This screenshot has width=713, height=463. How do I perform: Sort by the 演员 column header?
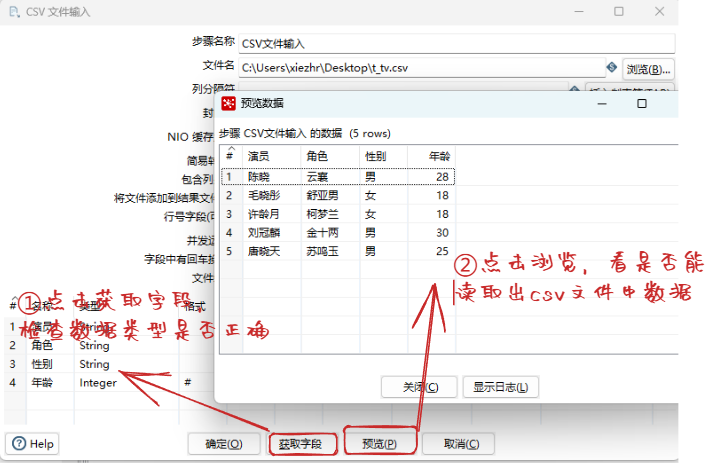click(271, 156)
